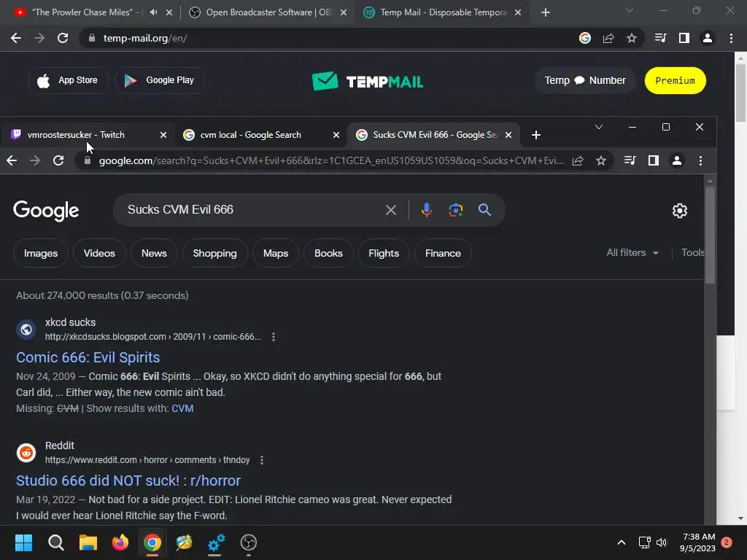Open File Explorer from taskbar
747x560 pixels.
[x=88, y=542]
